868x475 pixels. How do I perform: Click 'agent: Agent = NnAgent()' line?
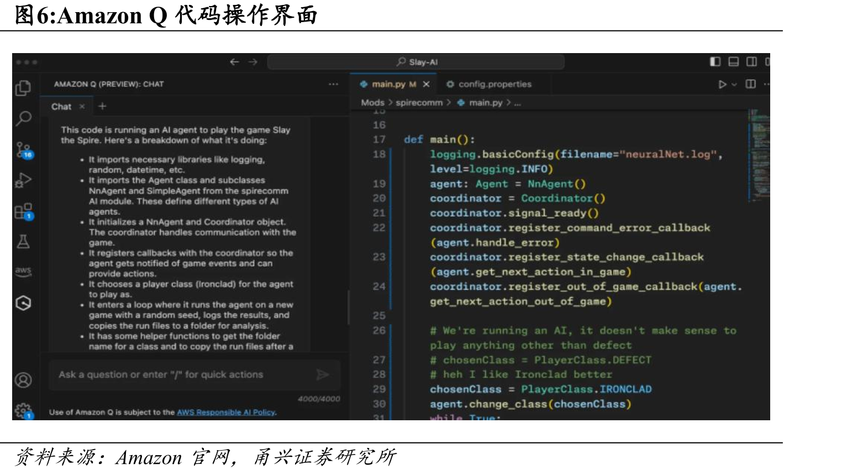(508, 184)
